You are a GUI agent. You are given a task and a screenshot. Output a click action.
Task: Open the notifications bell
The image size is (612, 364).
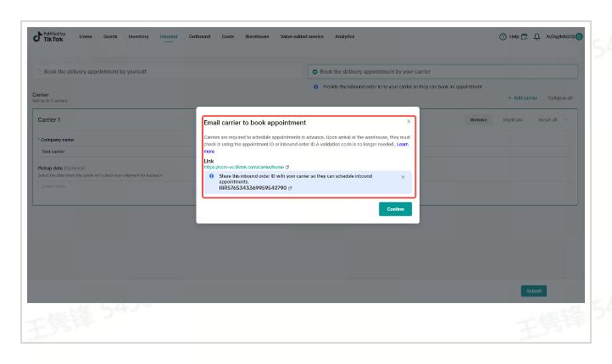coord(537,36)
